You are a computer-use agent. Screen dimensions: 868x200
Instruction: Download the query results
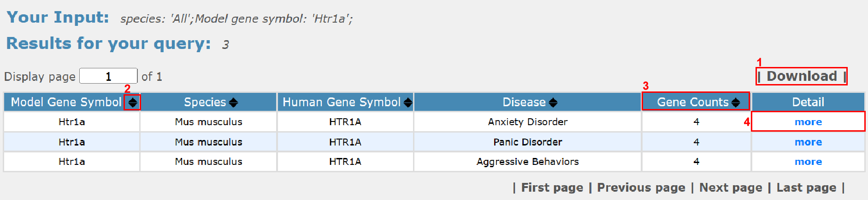[802, 76]
